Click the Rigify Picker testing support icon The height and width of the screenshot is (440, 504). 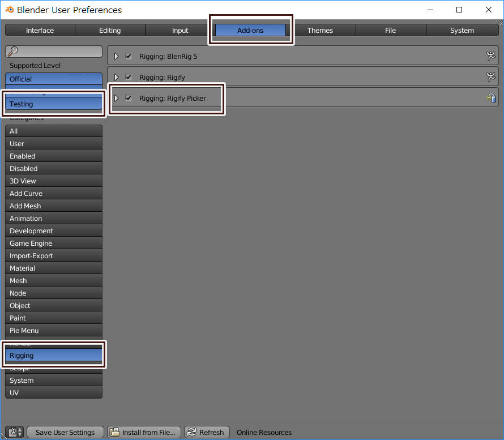coord(491,98)
